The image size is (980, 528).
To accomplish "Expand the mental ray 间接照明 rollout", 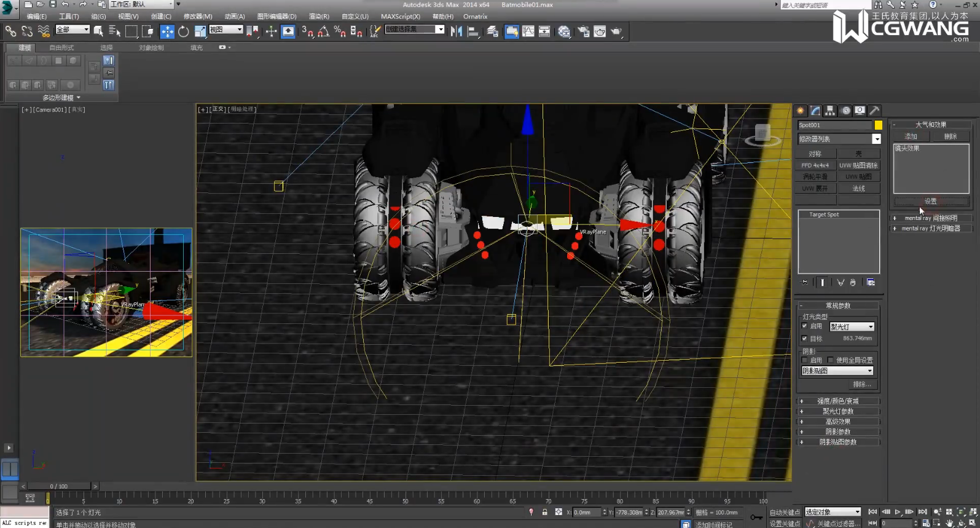I will [x=931, y=218].
